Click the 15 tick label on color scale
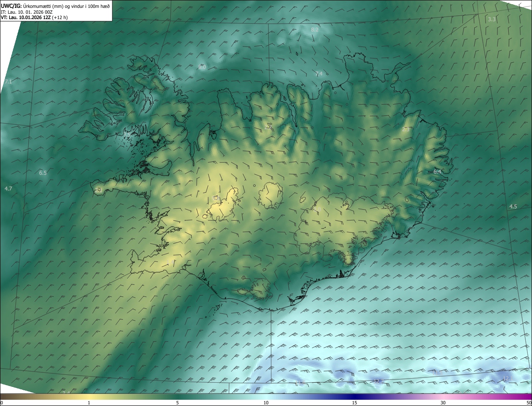This screenshot has width=532, height=406. click(x=355, y=403)
